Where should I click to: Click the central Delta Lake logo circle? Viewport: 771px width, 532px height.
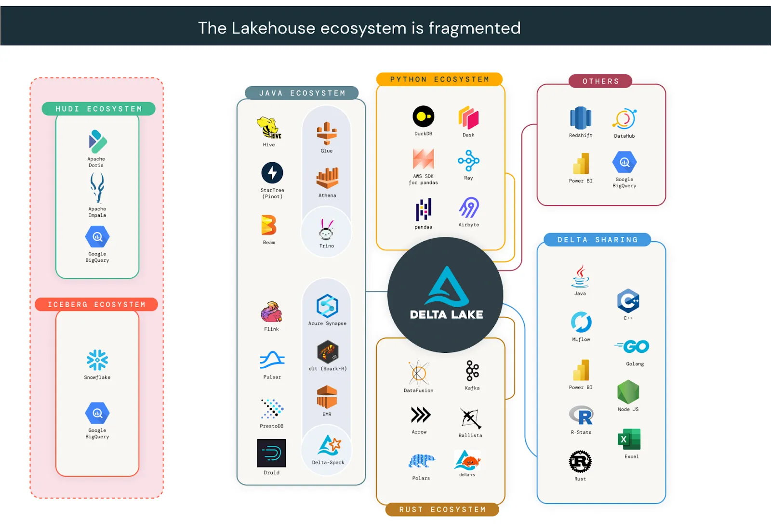click(445, 295)
